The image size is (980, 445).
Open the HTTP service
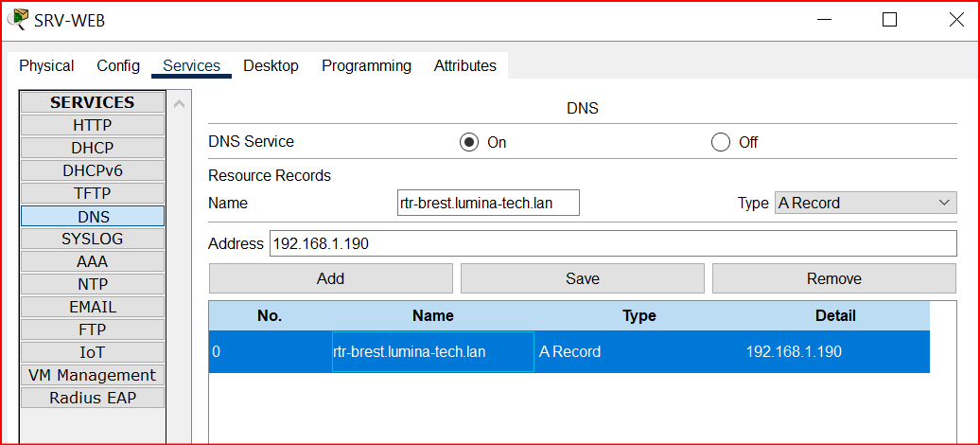[x=93, y=125]
